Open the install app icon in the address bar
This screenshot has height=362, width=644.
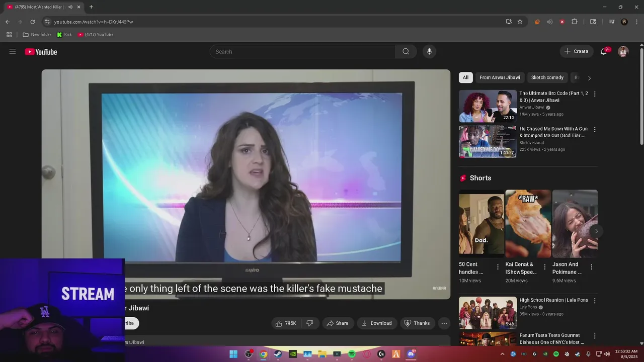click(509, 22)
